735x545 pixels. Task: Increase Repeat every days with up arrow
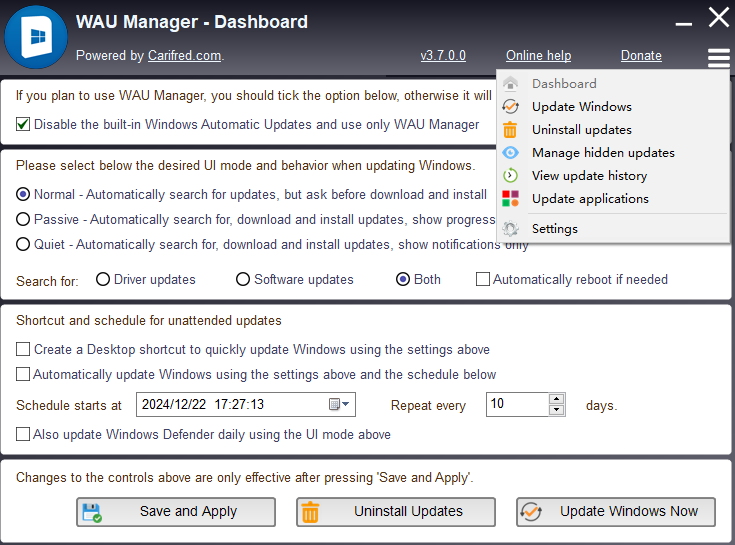(556, 399)
